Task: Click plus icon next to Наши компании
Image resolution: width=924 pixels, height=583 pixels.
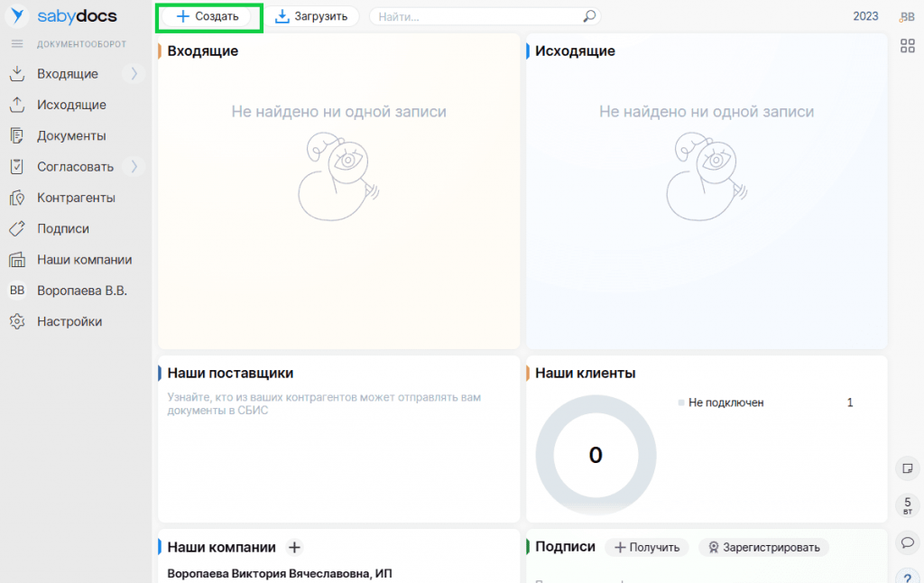Action: click(294, 547)
